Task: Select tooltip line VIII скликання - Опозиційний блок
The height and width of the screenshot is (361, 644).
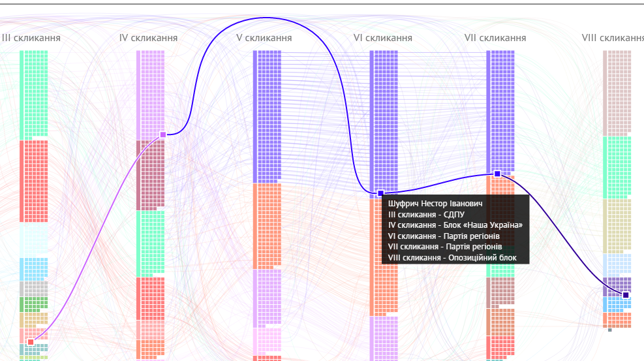Action: (x=452, y=258)
